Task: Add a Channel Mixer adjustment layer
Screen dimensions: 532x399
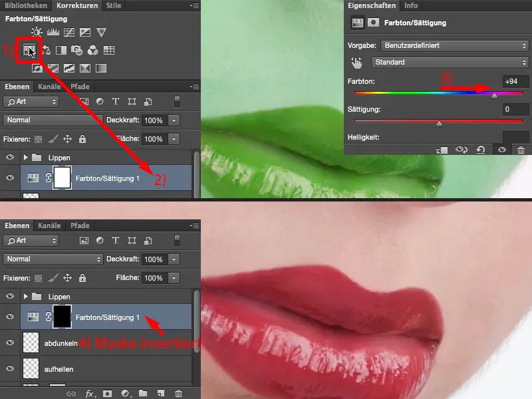Action: click(92, 51)
